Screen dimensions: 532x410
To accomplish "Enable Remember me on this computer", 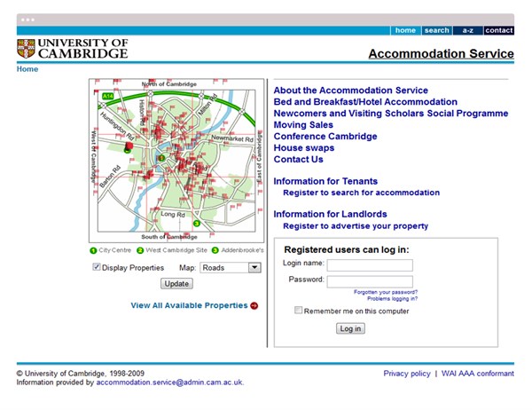I will pyautogui.click(x=299, y=311).
